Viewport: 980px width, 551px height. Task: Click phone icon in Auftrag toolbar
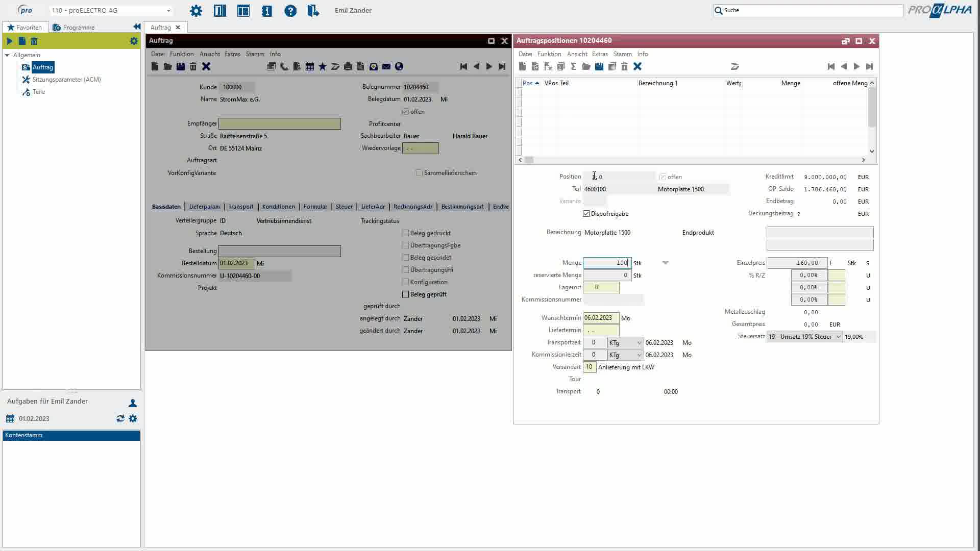point(284,66)
